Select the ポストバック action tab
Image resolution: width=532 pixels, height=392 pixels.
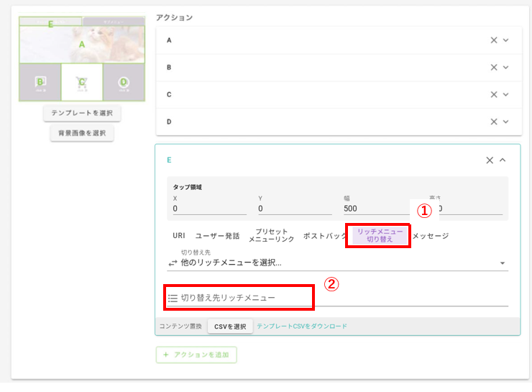(x=325, y=236)
